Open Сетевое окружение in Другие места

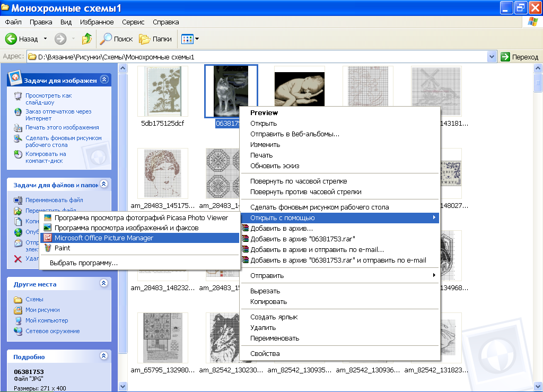tap(52, 331)
